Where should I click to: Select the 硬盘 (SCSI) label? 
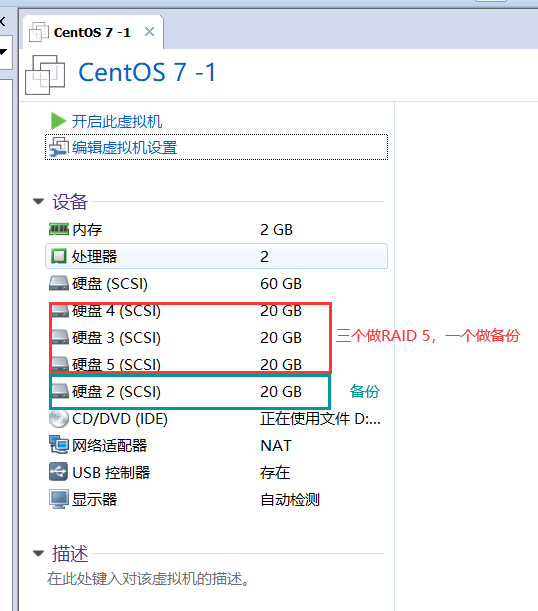(x=110, y=284)
